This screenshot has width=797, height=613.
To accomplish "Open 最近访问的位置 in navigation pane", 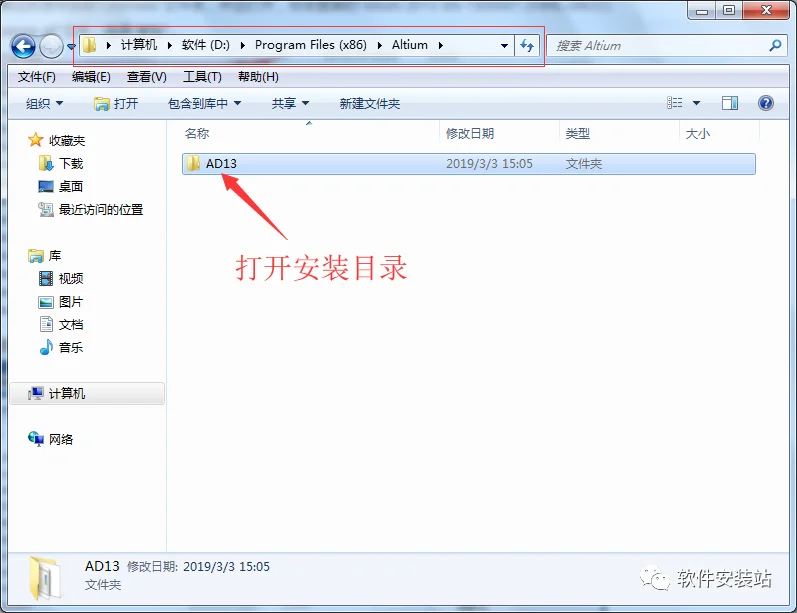I will coord(101,209).
